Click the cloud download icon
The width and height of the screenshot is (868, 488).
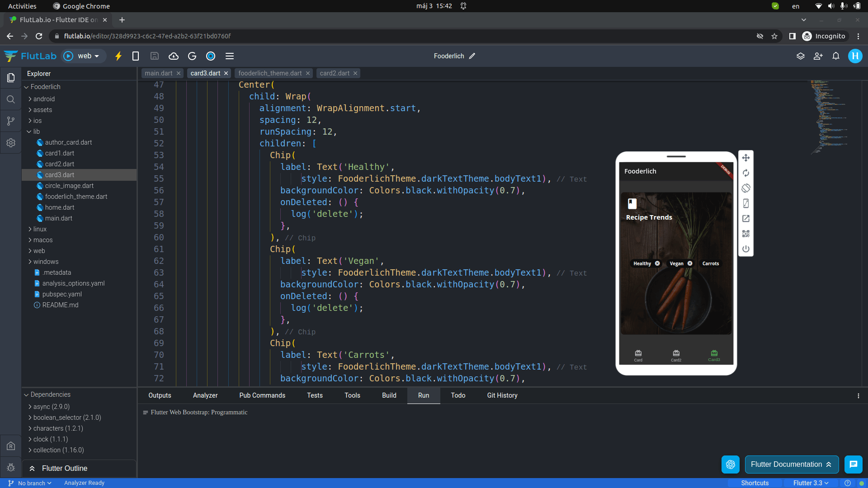tap(174, 56)
